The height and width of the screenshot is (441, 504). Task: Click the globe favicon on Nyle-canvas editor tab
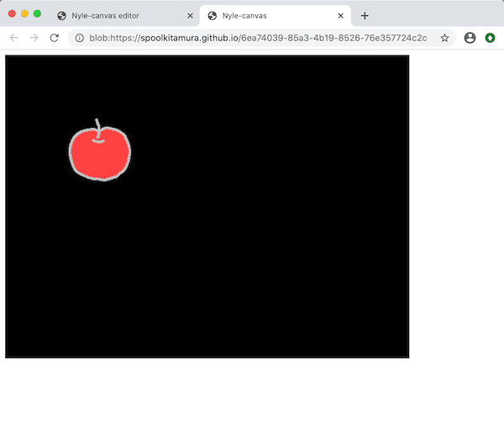tap(61, 16)
